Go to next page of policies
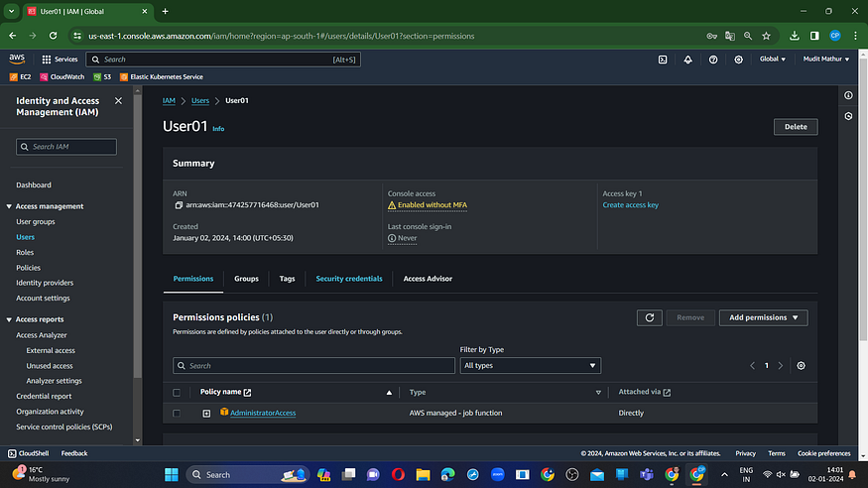 coord(781,366)
